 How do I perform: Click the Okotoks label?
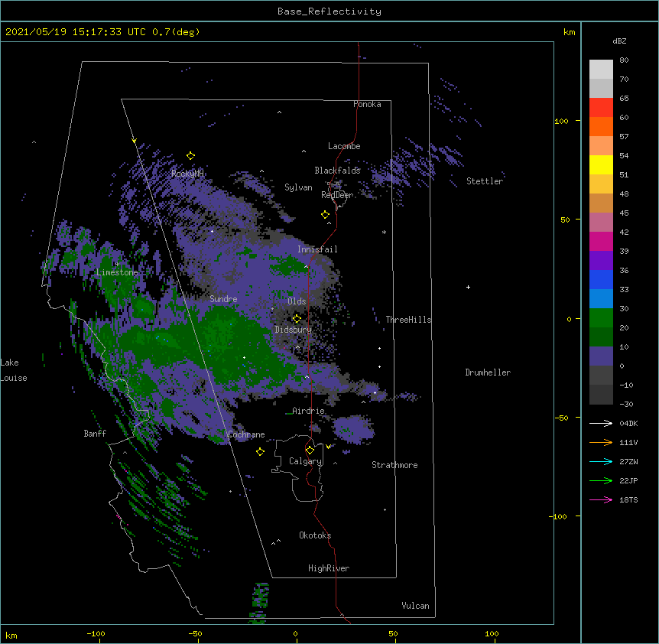pyautogui.click(x=315, y=535)
